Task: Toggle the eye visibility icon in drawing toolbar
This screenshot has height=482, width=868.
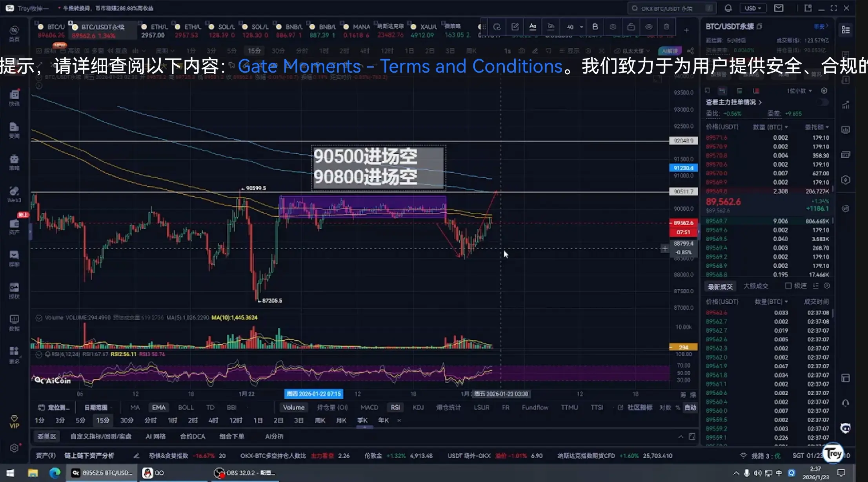Action: point(649,27)
